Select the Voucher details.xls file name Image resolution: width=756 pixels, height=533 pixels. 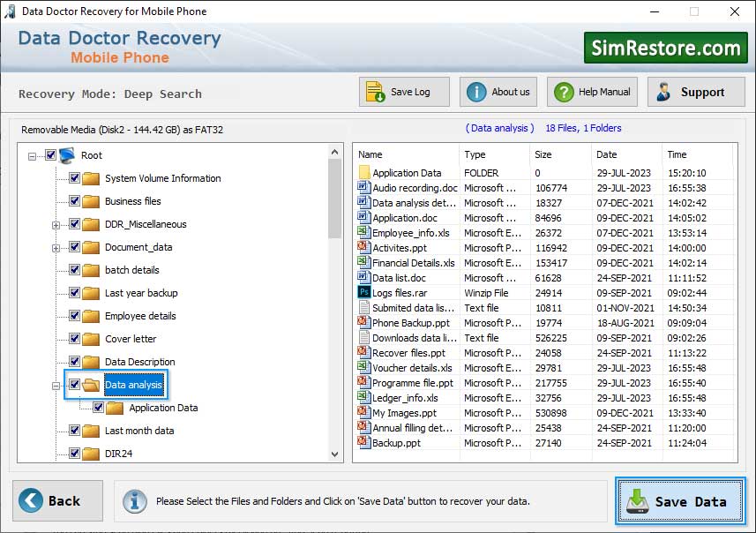(412, 368)
